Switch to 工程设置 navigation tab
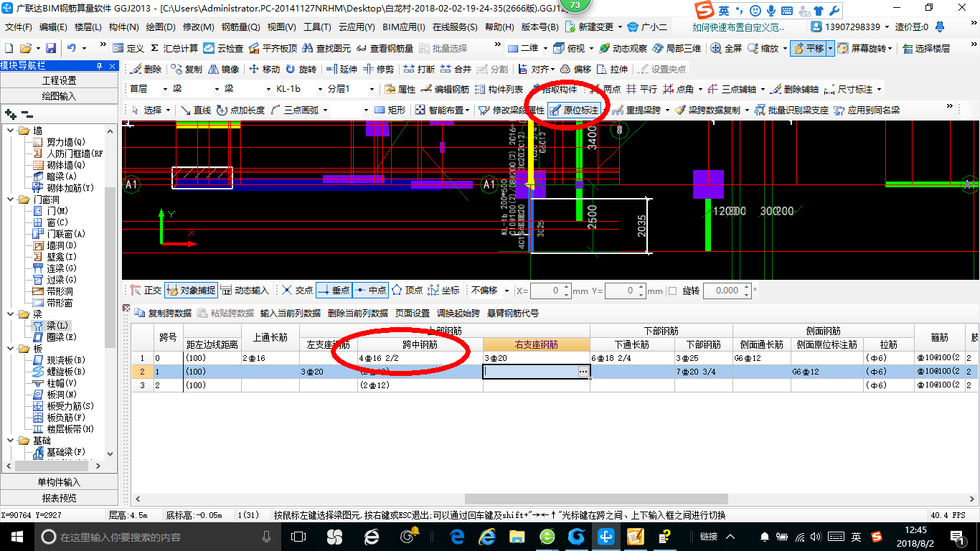Screen dimensions: 980x551 59,80
